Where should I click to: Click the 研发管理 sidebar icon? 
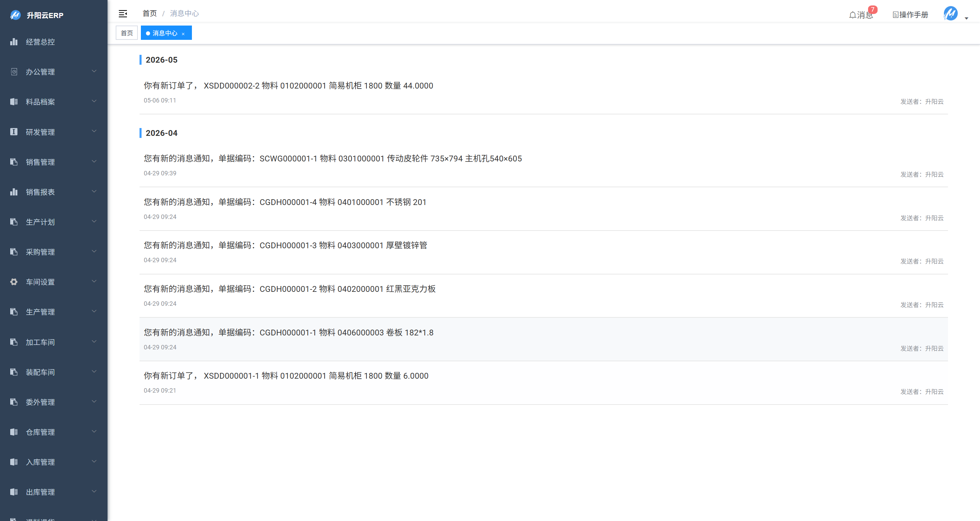pyautogui.click(x=14, y=132)
